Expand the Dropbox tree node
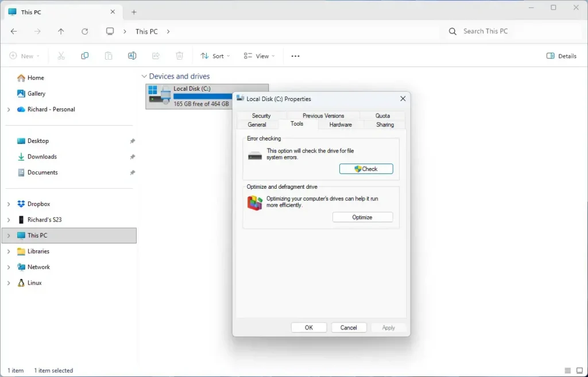 click(x=9, y=204)
